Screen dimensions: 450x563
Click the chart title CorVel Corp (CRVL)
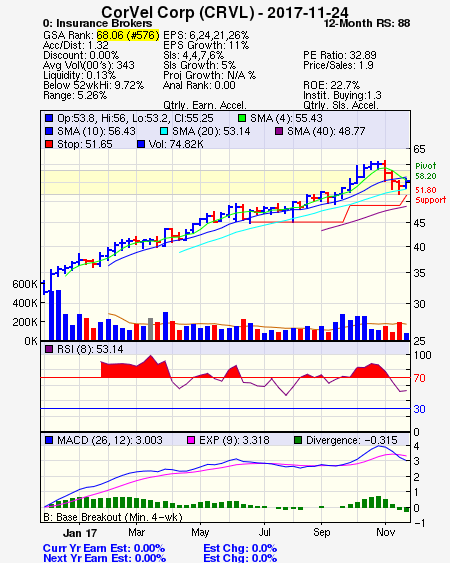pyautogui.click(x=178, y=12)
